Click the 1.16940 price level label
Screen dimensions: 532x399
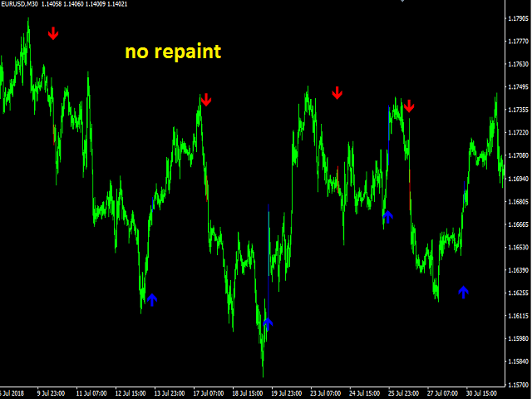pos(519,179)
